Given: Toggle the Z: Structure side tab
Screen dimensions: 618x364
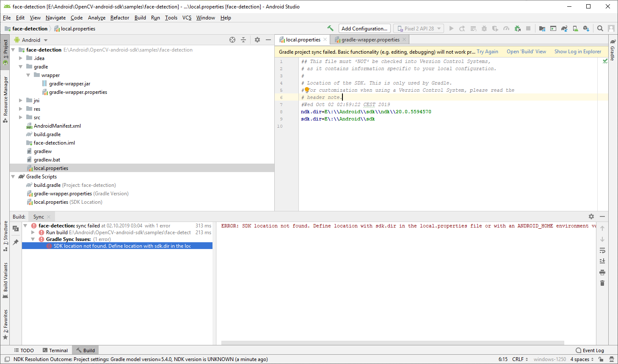Looking at the screenshot, I should tap(5, 236).
